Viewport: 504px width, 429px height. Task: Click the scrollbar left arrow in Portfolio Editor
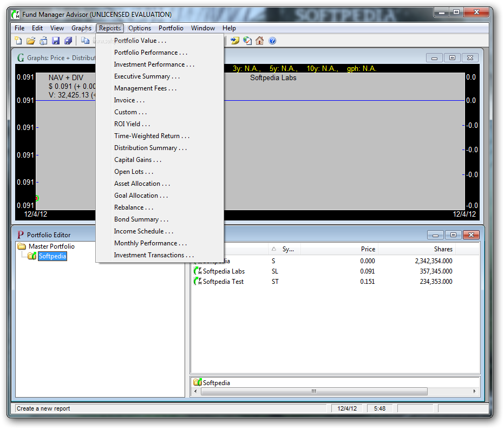pos(196,391)
